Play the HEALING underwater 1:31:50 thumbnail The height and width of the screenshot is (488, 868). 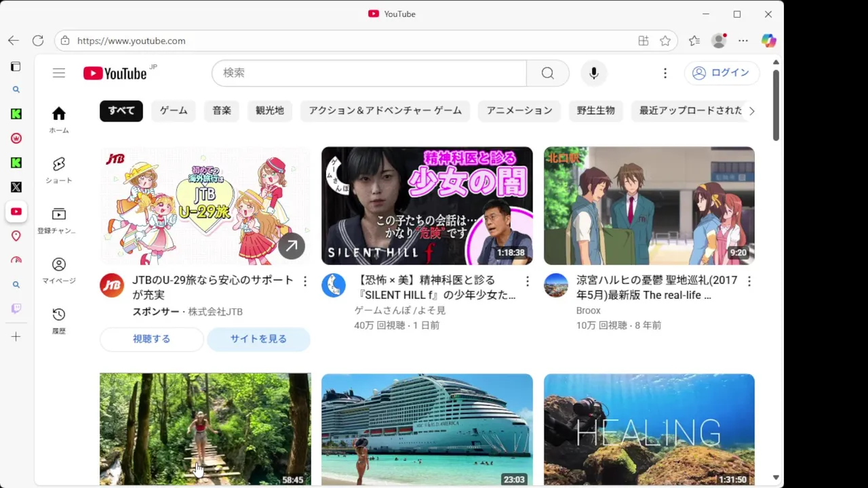click(x=649, y=430)
